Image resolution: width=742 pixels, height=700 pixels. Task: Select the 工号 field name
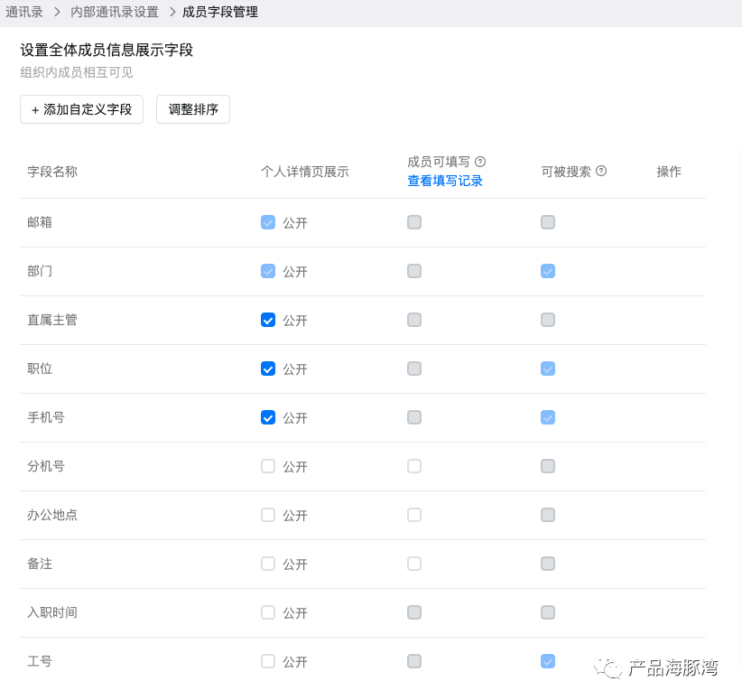click(40, 661)
